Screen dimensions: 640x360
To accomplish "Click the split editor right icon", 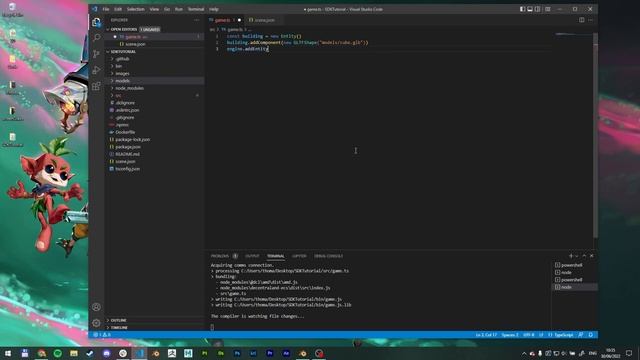I will (x=582, y=20).
